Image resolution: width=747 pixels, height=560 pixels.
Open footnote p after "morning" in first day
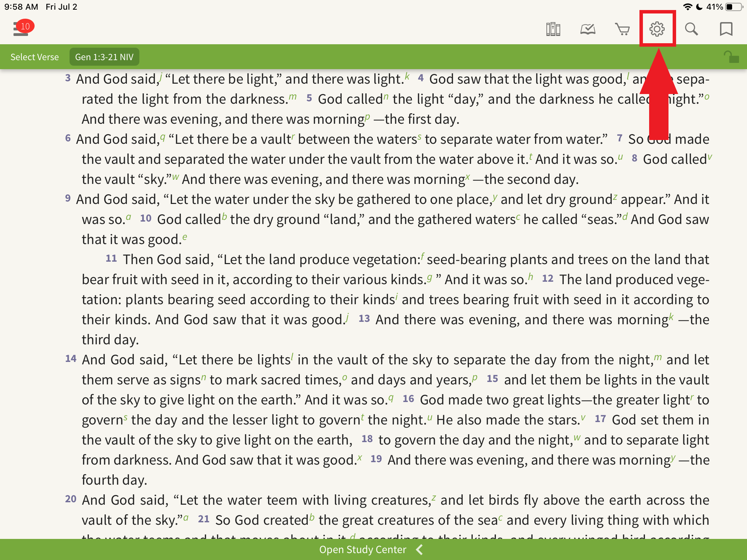[x=367, y=117]
